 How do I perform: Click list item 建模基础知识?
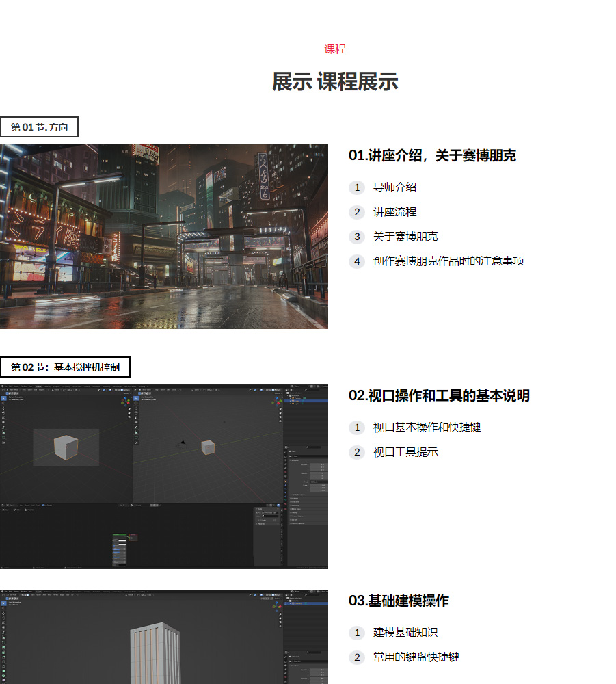405,633
